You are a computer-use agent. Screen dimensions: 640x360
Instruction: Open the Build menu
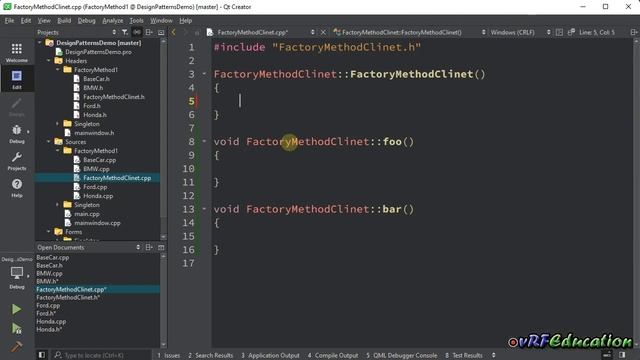click(x=64, y=20)
